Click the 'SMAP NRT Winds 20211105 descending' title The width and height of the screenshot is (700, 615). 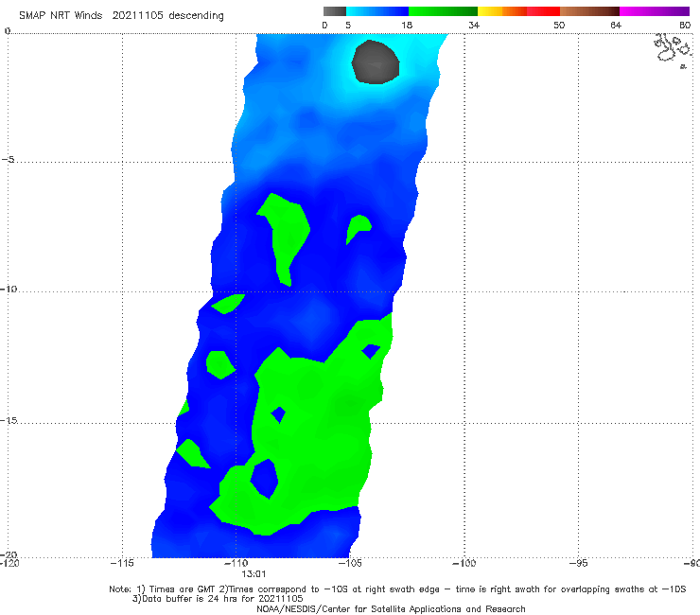pos(121,16)
